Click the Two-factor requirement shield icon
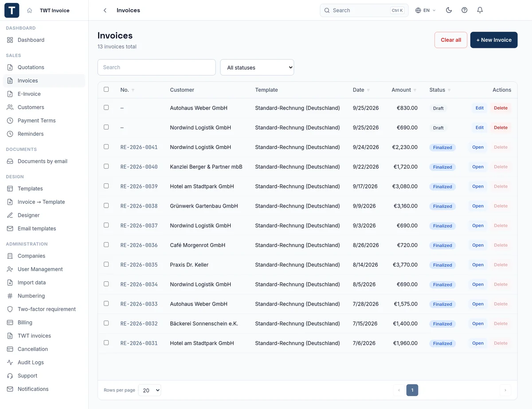Image resolution: width=532 pixels, height=409 pixels. (10, 309)
